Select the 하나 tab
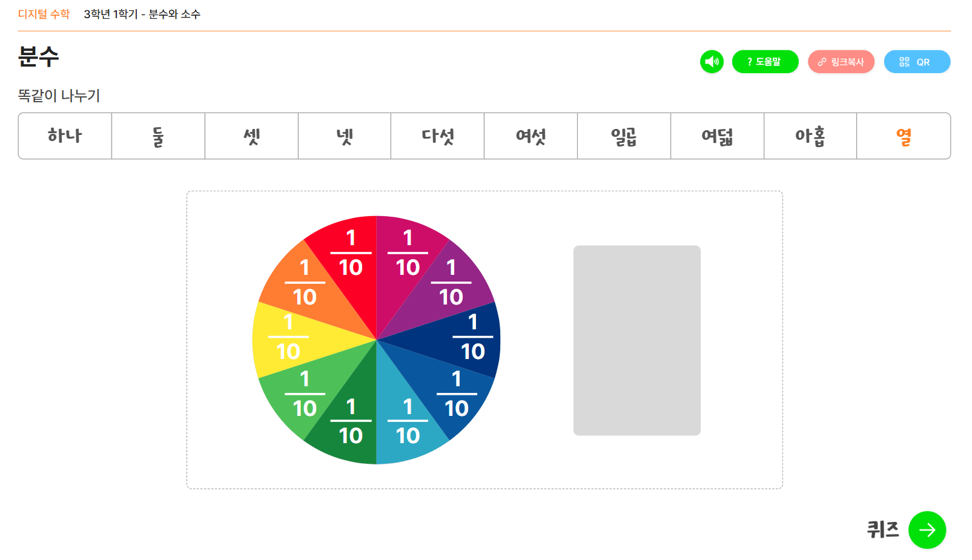 point(65,136)
